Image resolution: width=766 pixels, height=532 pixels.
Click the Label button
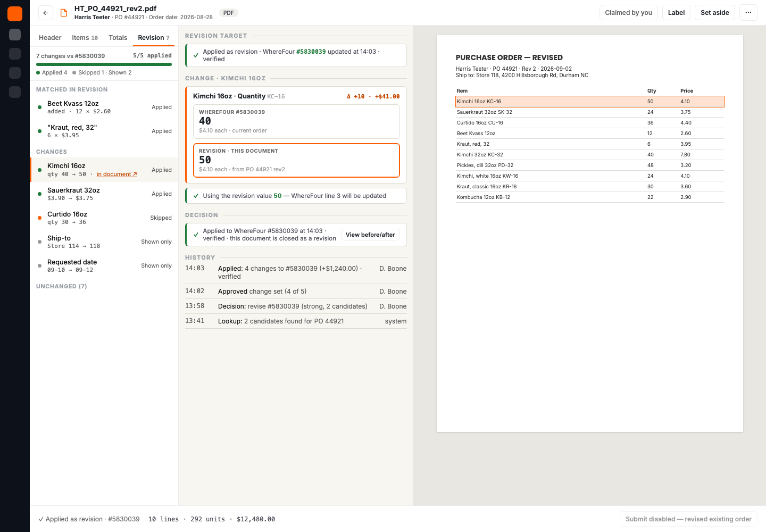(676, 13)
